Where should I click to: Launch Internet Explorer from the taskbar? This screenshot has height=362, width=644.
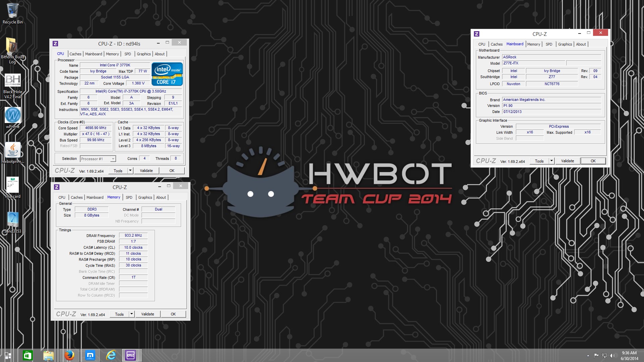[111, 355]
